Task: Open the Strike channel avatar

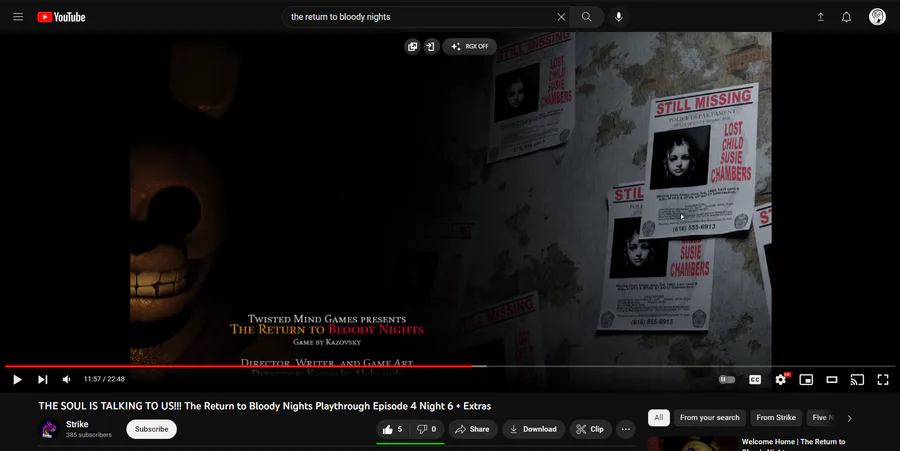Action: [x=49, y=429]
